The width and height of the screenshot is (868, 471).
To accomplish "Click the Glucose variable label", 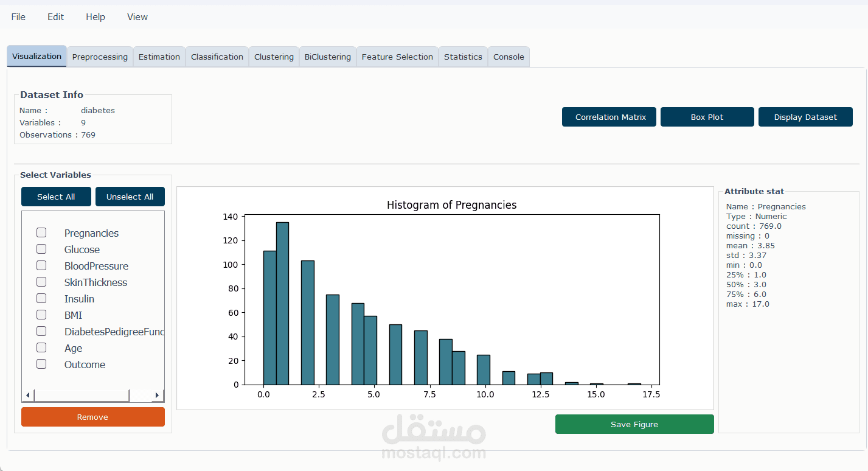I will pyautogui.click(x=82, y=249).
